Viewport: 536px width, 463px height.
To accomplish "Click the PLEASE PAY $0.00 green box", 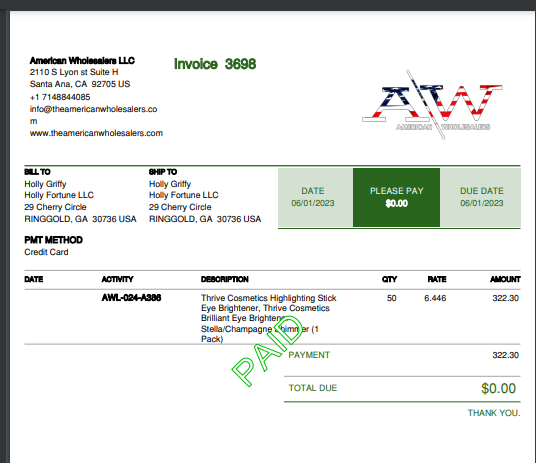I will [397, 197].
